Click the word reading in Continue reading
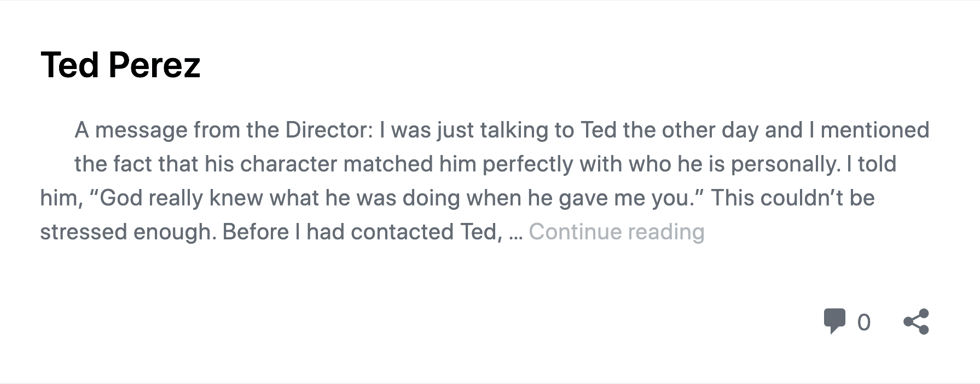 coord(666,232)
